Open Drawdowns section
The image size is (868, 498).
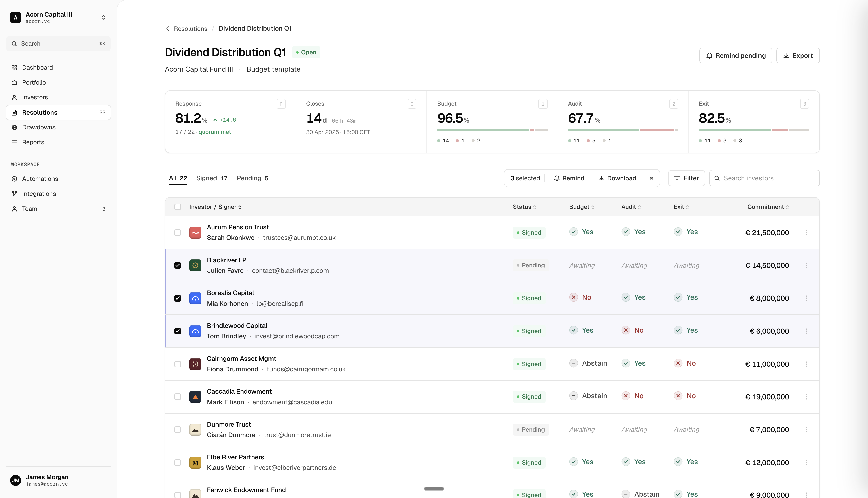[x=58, y=127]
